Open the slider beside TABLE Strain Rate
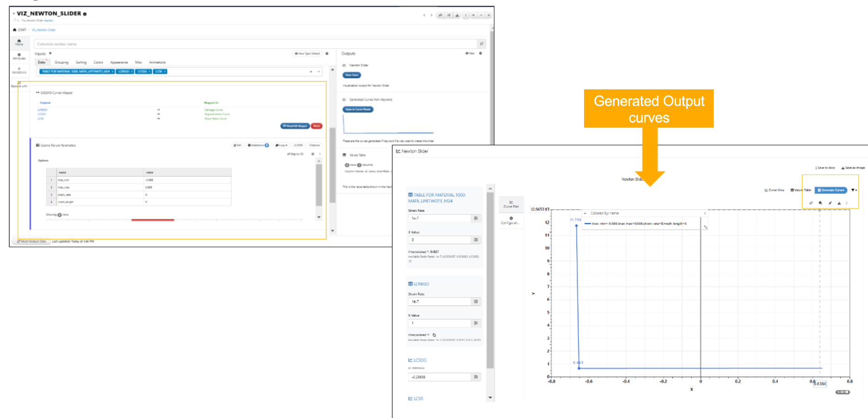This screenshot has width=868, height=418. coord(476,218)
